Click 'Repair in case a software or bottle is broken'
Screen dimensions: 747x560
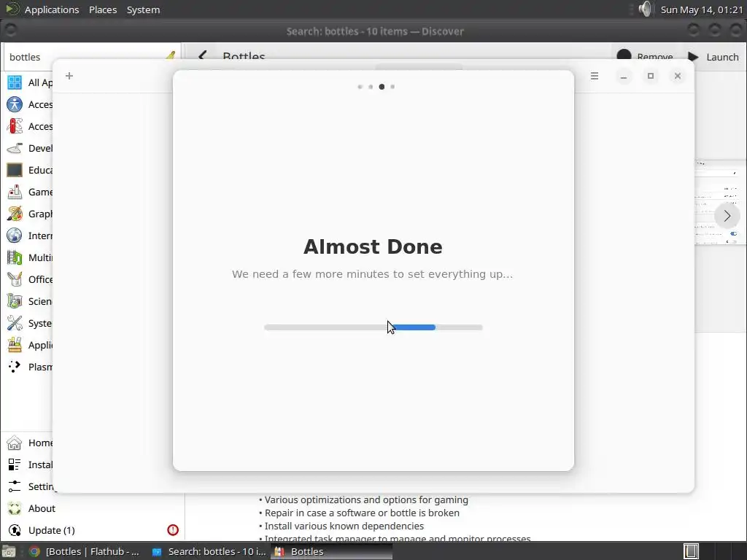click(362, 513)
